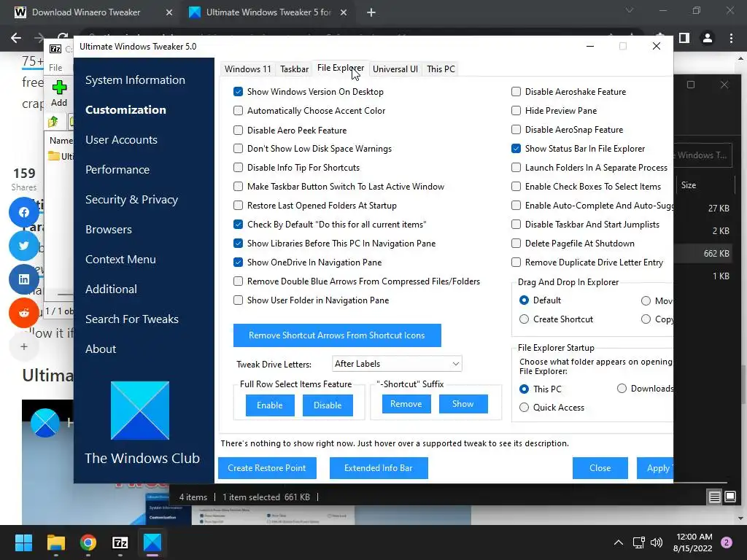Click Enable for Full Row Select

(270, 405)
